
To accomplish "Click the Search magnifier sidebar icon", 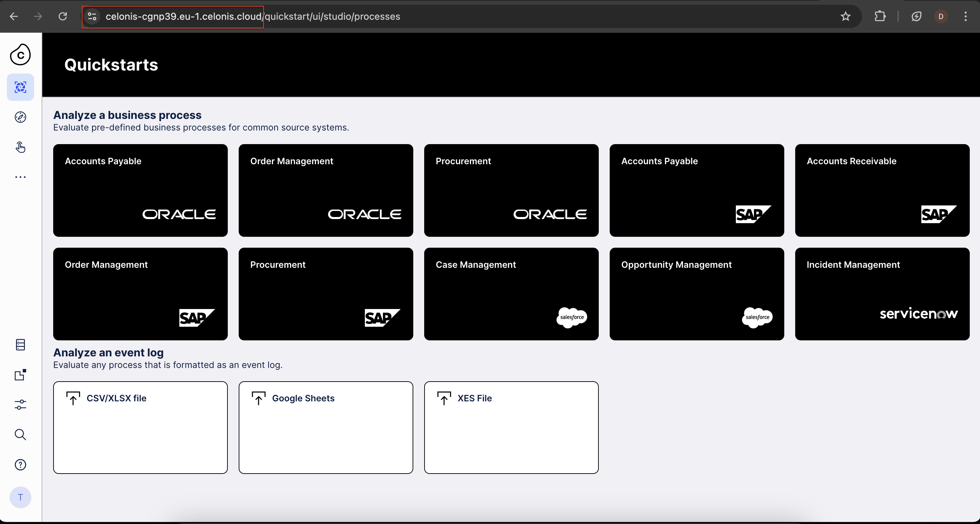I will click(20, 435).
